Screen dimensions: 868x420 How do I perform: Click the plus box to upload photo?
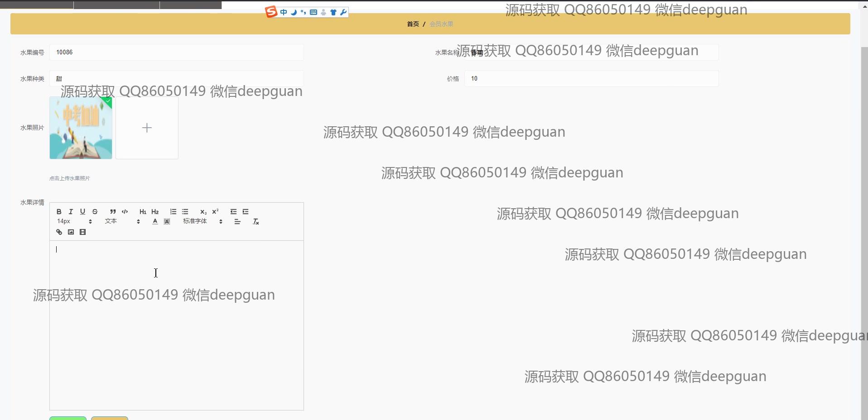(147, 128)
